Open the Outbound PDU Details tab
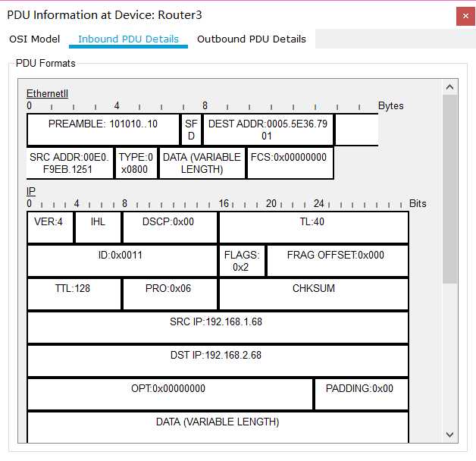This screenshot has width=476, height=461. [x=252, y=39]
